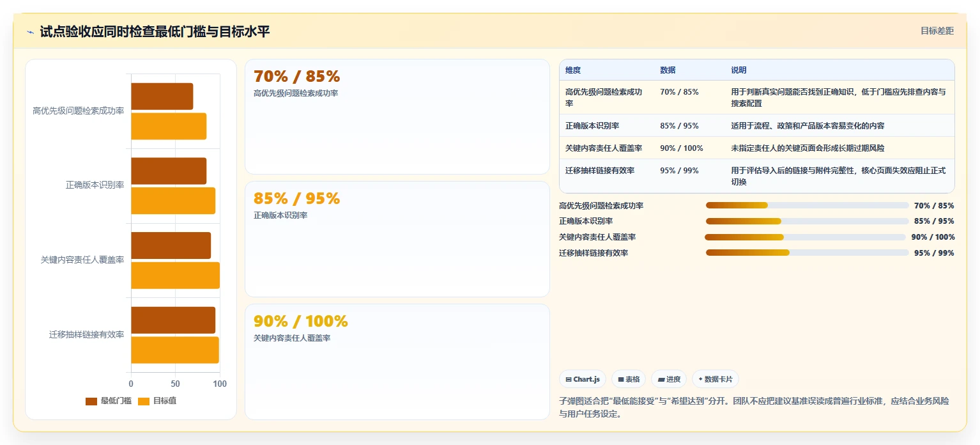Viewport: 980px width, 445px height.
Task: Click the chart axis label 迁移抽样链接有效率
Action: [x=86, y=335]
